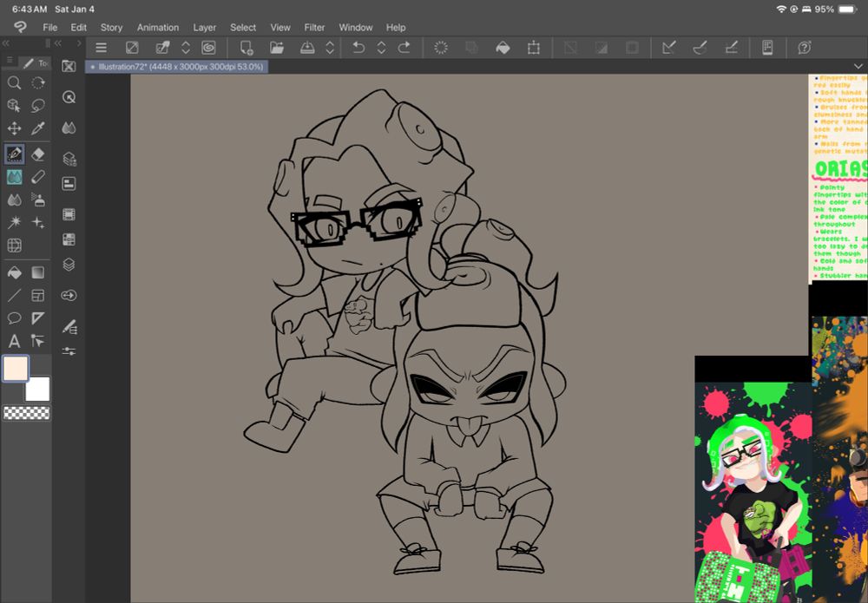Screen dimensions: 868x603
Task: Collapse the tool palette with double-left chevrons
Action: click(x=5, y=43)
